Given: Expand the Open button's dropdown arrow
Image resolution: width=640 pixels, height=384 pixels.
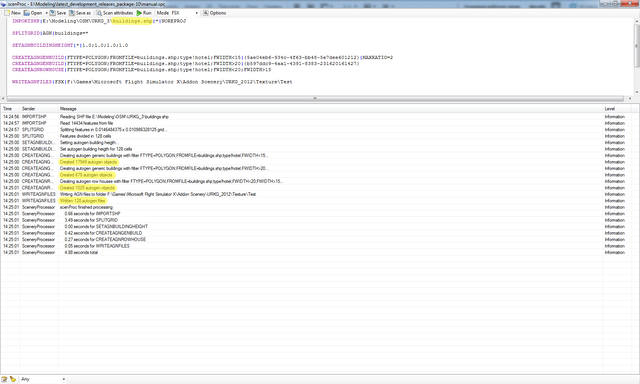Looking at the screenshot, I should pos(46,13).
